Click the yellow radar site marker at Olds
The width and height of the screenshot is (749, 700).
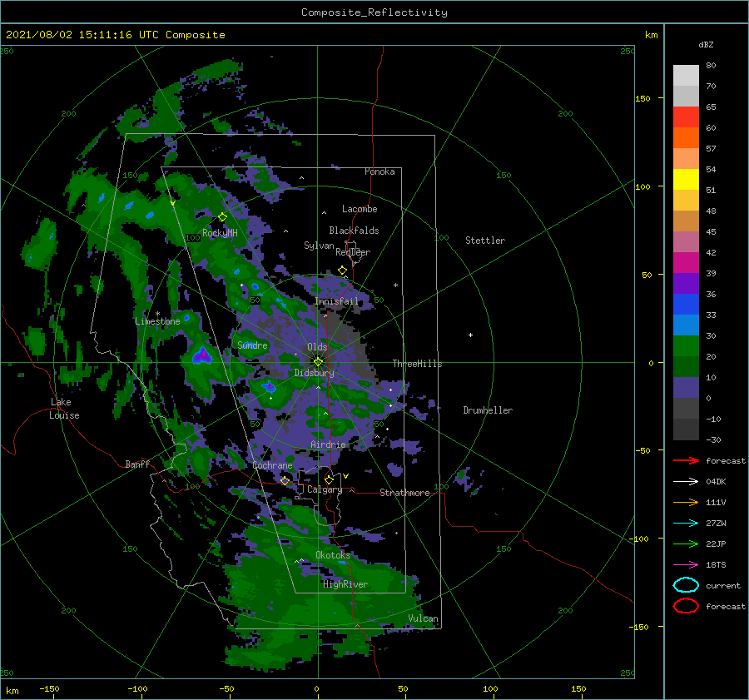[x=318, y=362]
